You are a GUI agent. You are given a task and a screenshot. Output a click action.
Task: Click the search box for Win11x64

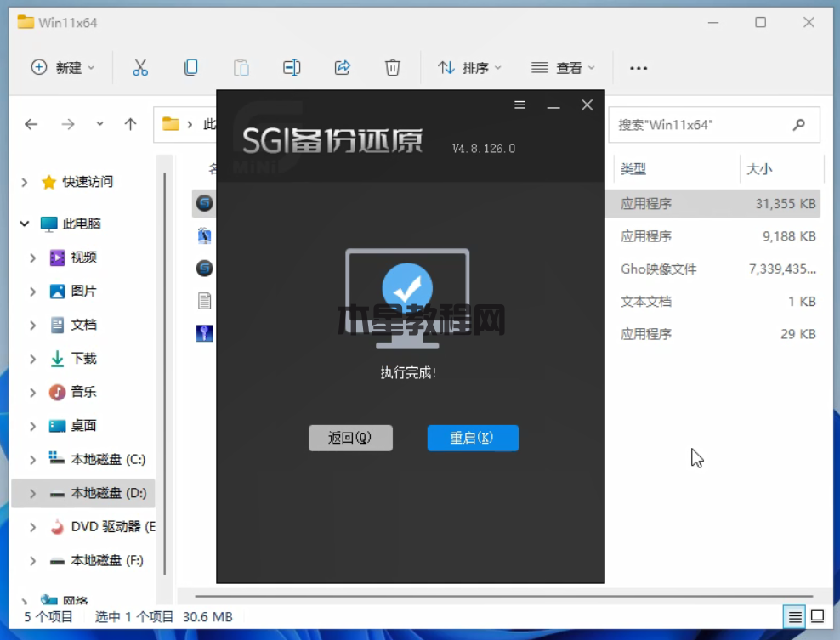click(x=713, y=125)
